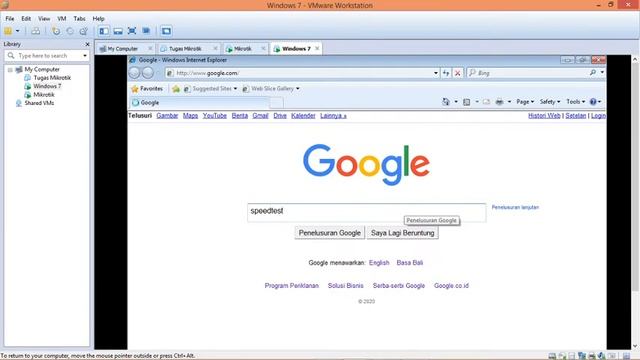Select Mikrotik in library tree
This screenshot has width=640, height=360.
coord(44,95)
